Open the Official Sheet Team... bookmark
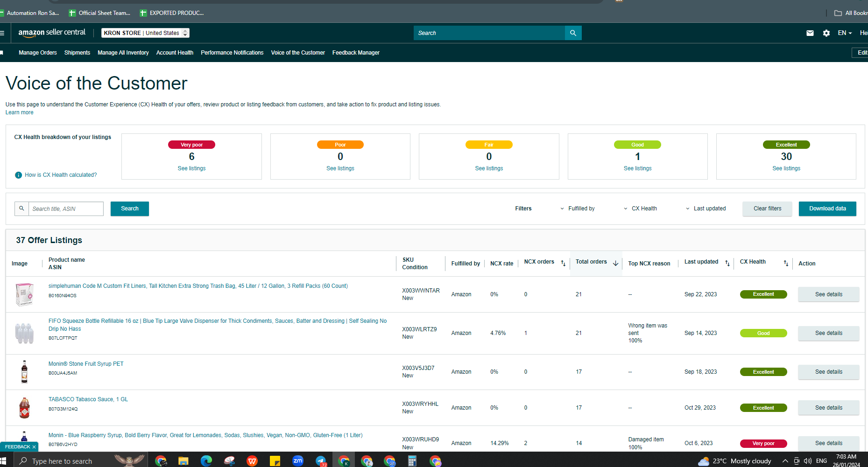The image size is (868, 467). (100, 13)
